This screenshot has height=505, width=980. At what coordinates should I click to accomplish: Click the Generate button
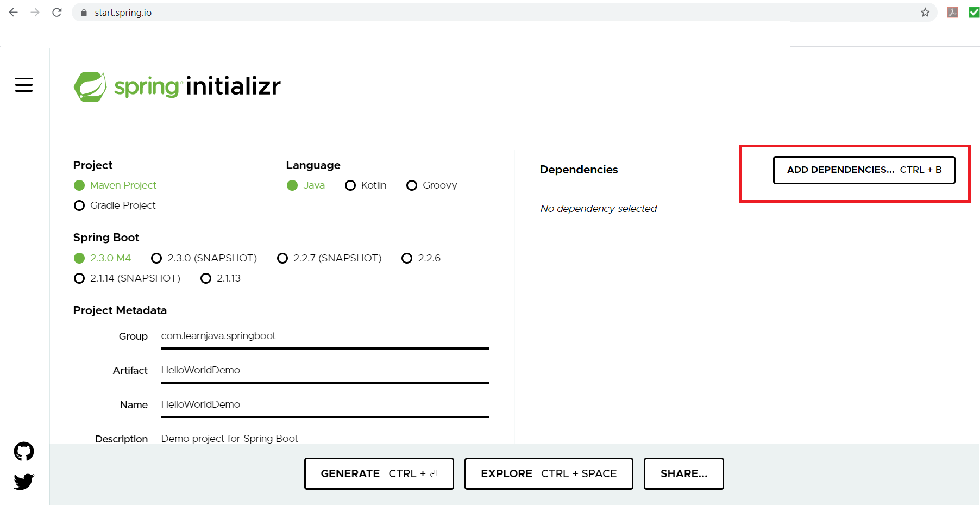[x=379, y=473]
